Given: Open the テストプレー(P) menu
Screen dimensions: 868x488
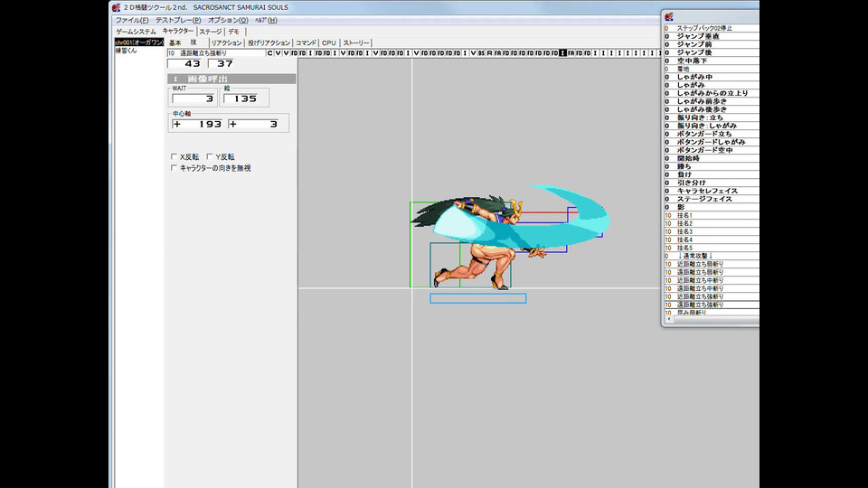Looking at the screenshot, I should (178, 20).
